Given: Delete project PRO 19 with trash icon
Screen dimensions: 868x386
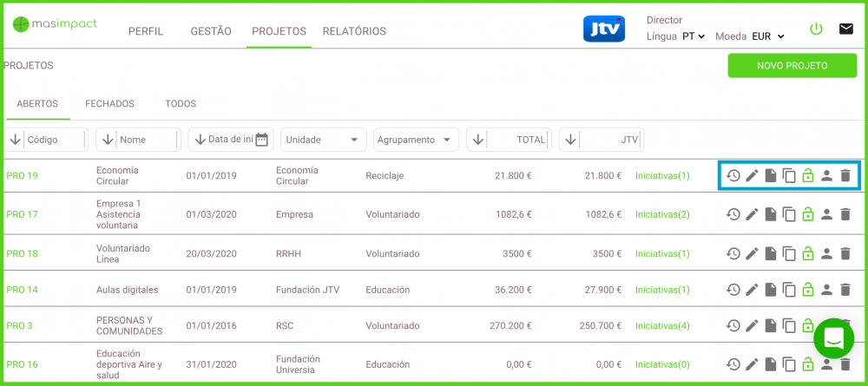Looking at the screenshot, I should (845, 176).
